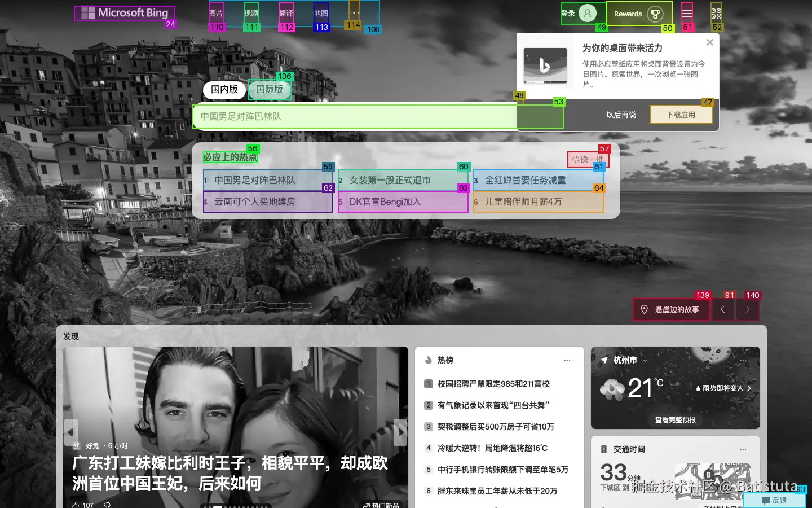This screenshot has width=812, height=508.
Task: Click the 21°C temperature reading
Action: (645, 388)
